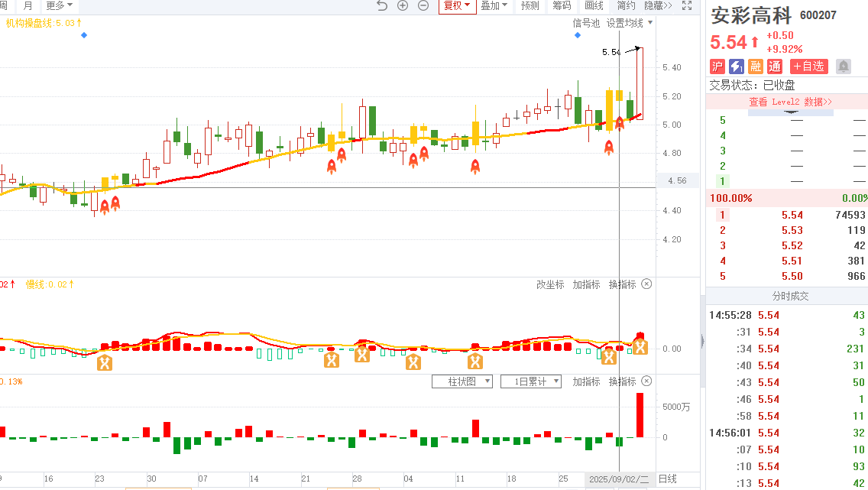Viewport: 868px width, 490px height.
Task: Click the 2025/09/02/二 date label on the axis
Action: click(x=619, y=479)
